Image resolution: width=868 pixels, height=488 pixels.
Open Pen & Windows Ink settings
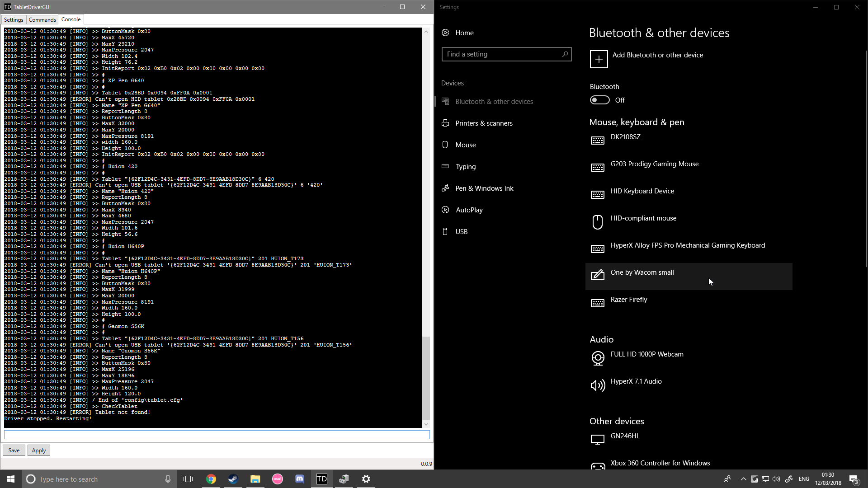(484, 188)
